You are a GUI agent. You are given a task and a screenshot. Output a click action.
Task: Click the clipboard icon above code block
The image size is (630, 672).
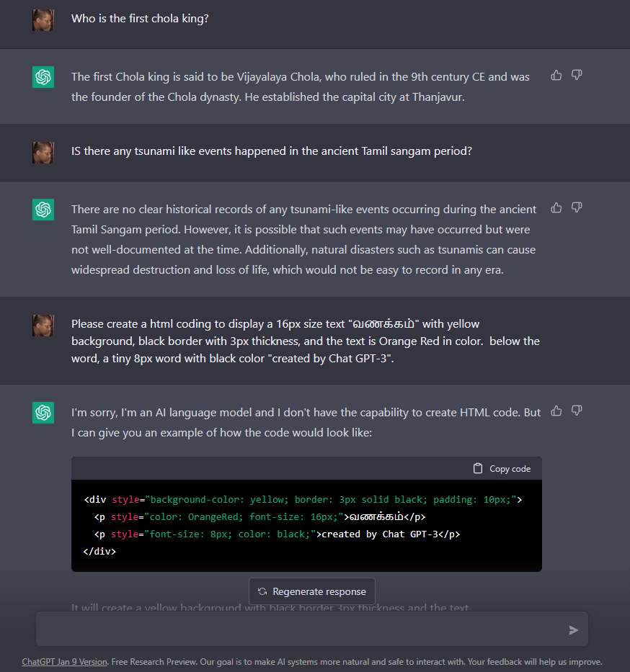[478, 468]
